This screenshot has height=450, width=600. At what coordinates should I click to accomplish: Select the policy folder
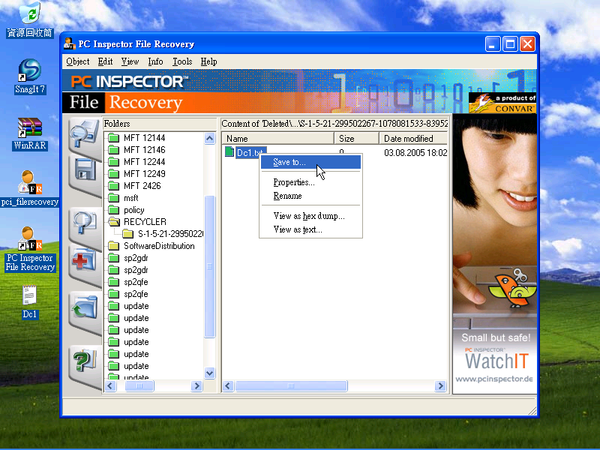[134, 210]
